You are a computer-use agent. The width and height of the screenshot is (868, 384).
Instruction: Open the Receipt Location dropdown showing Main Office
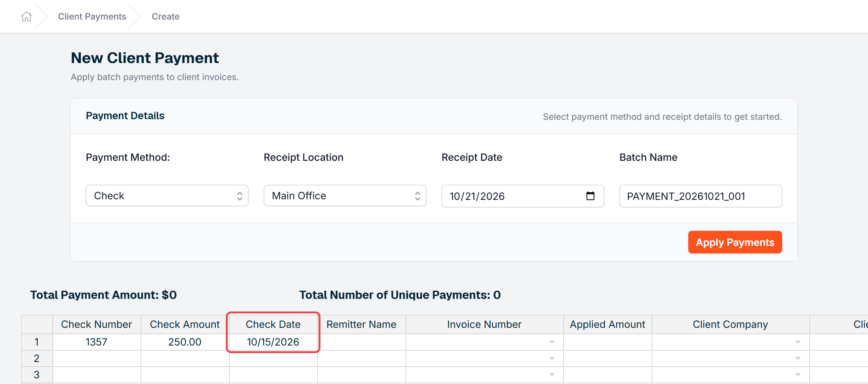[345, 195]
